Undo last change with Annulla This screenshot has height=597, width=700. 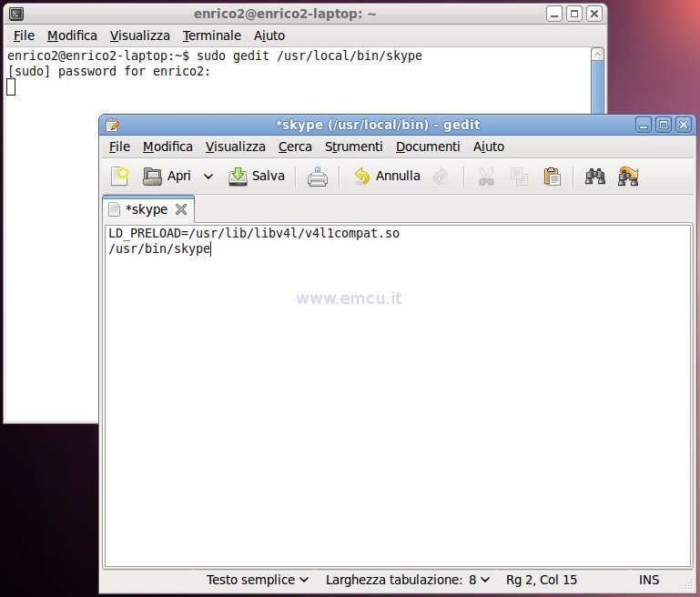point(387,177)
